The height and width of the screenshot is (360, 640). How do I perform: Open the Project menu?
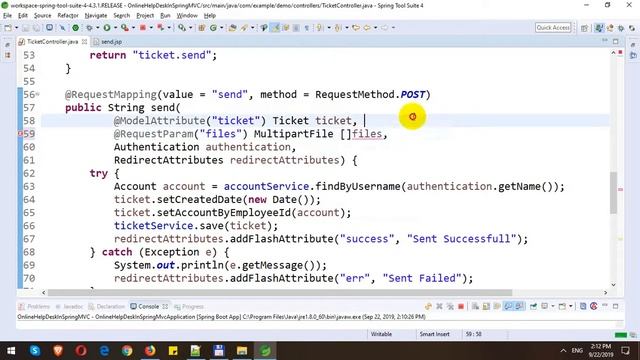pyautogui.click(x=145, y=16)
